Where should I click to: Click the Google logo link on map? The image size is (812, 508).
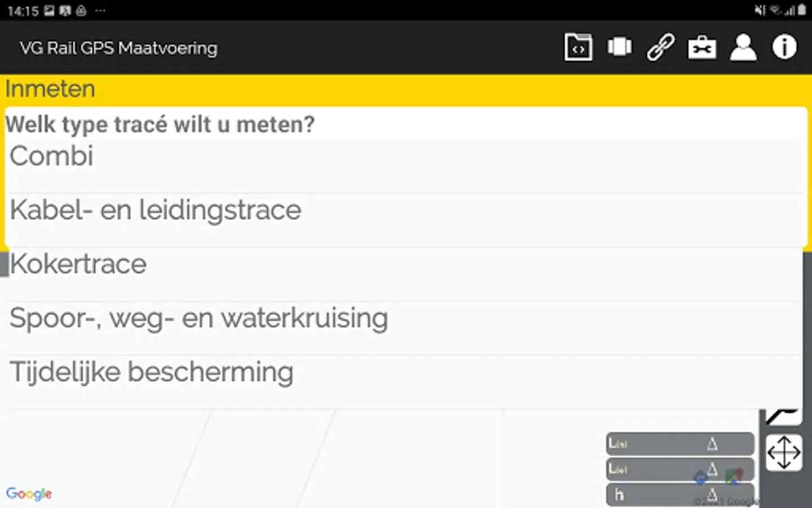29,494
